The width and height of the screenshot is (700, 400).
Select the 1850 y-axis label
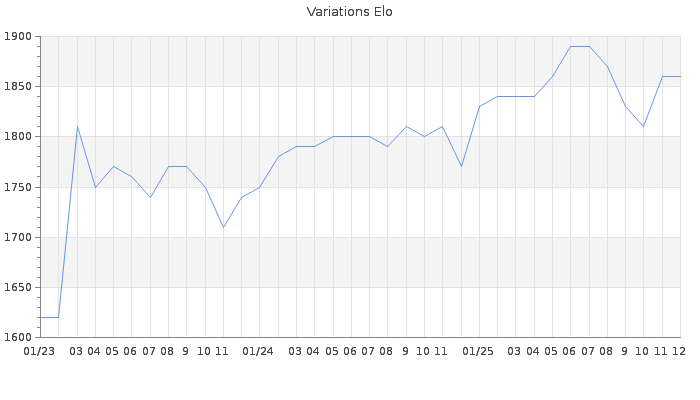[19, 87]
